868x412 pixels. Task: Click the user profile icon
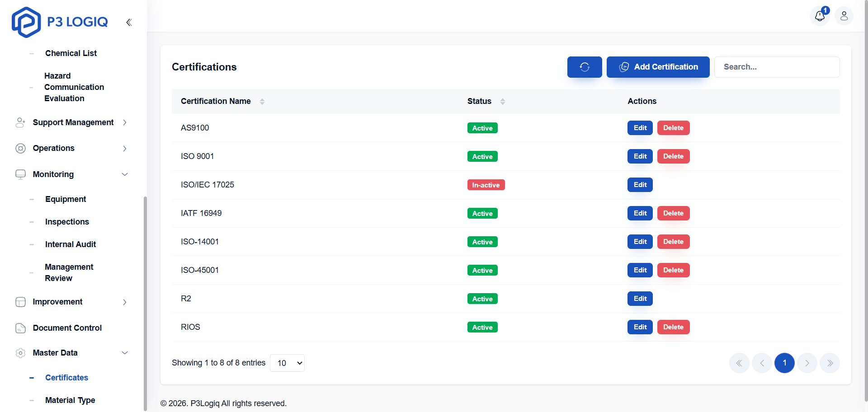point(844,16)
